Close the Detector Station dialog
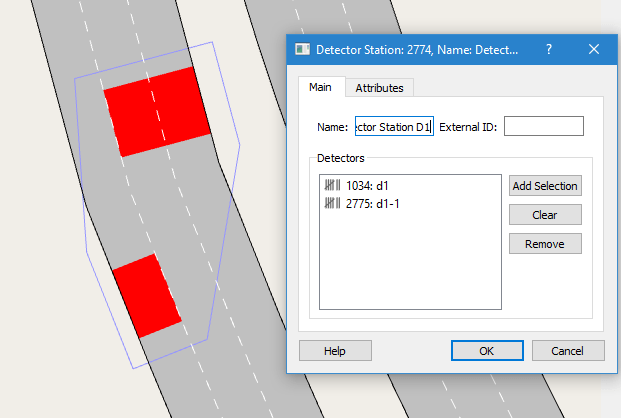The width and height of the screenshot is (621, 418). (x=594, y=50)
